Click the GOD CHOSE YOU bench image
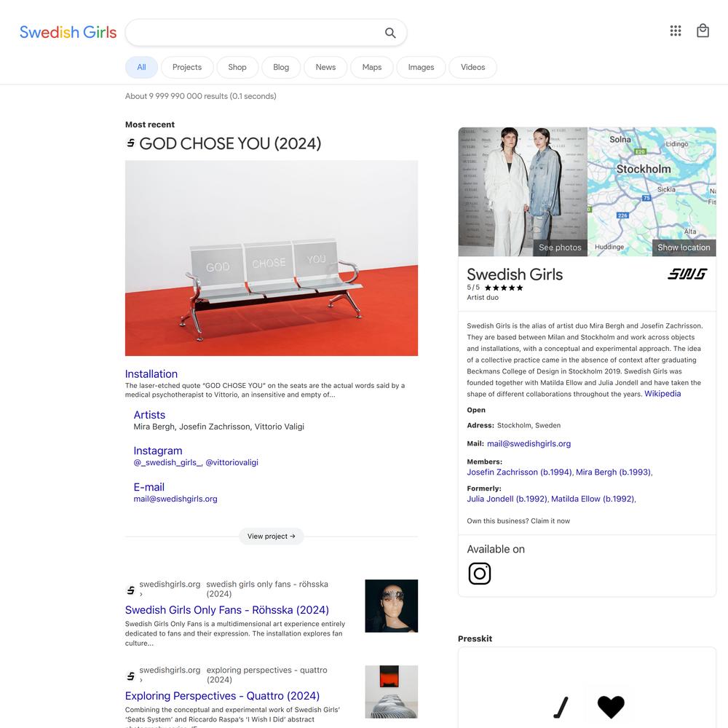Screen dimensions: 728x728 pos(271,258)
